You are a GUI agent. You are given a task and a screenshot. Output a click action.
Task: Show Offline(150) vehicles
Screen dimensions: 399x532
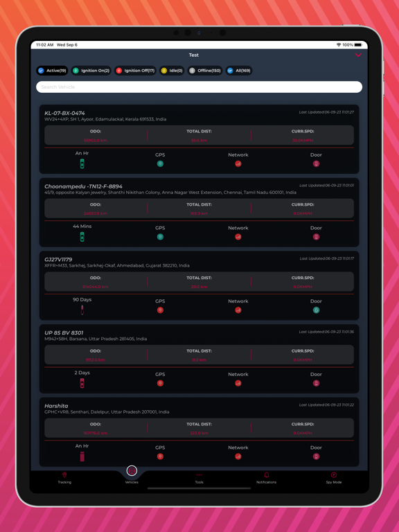[x=205, y=71]
